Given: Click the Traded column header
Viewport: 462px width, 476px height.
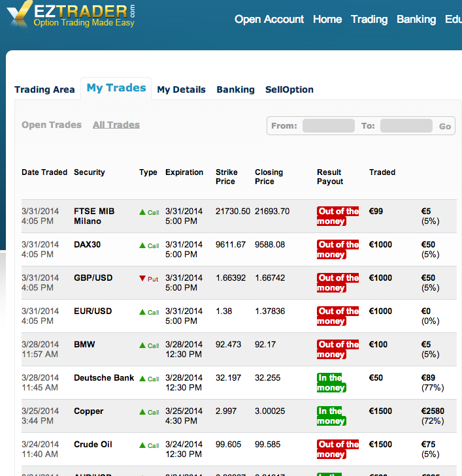Looking at the screenshot, I should pyautogui.click(x=382, y=172).
